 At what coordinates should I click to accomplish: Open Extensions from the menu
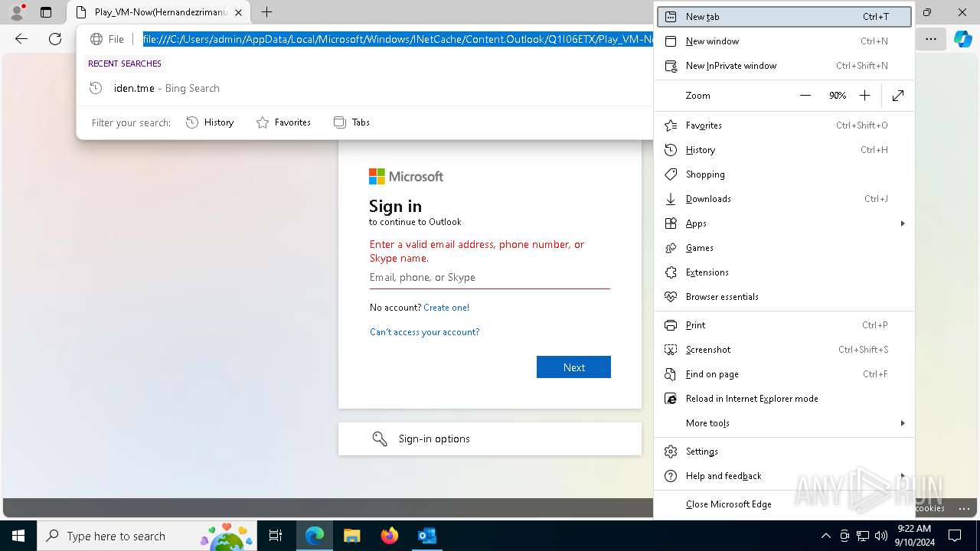pos(785,272)
